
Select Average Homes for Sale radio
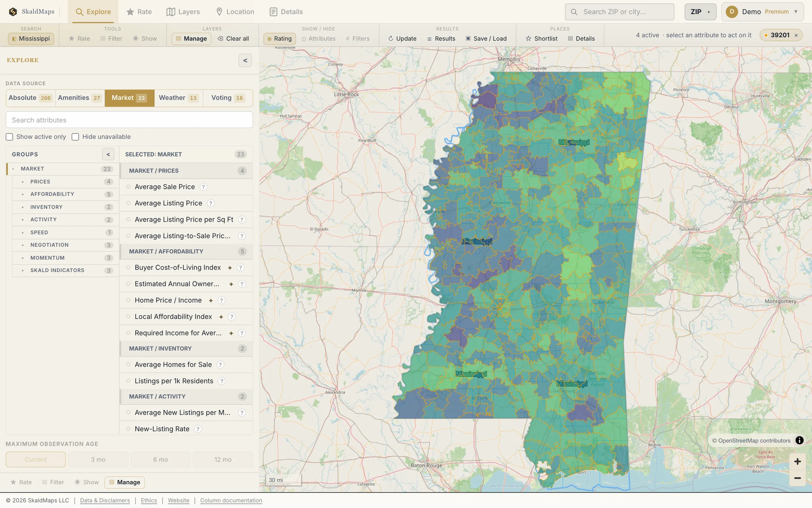pyautogui.click(x=128, y=365)
